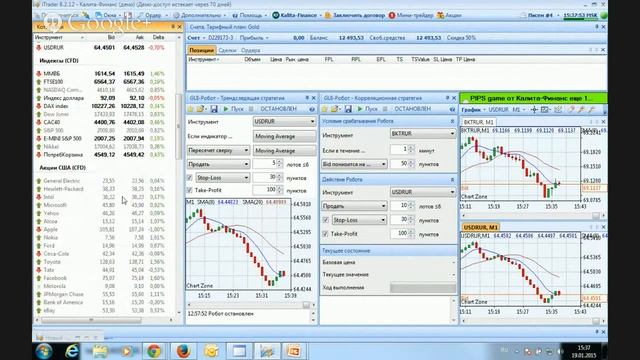Screen dimensions: 640x360
Task: Open Google Chrome from taskbar
Action: 154,351
